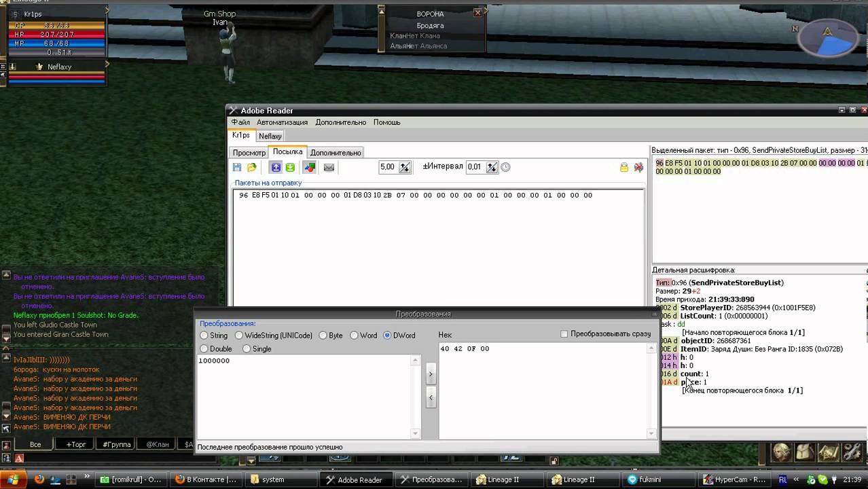Click the ItemID row in packet details
868x489 pixels.
[x=761, y=349]
